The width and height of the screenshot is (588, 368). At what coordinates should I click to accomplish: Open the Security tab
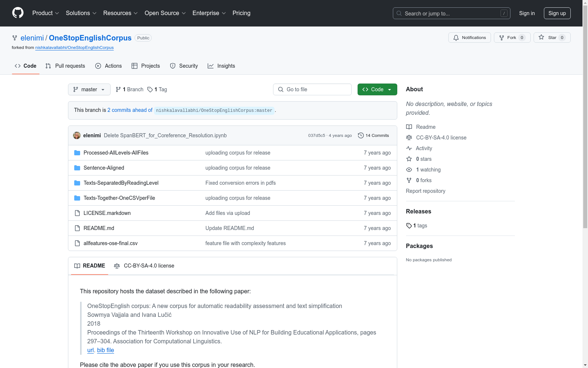[184, 66]
